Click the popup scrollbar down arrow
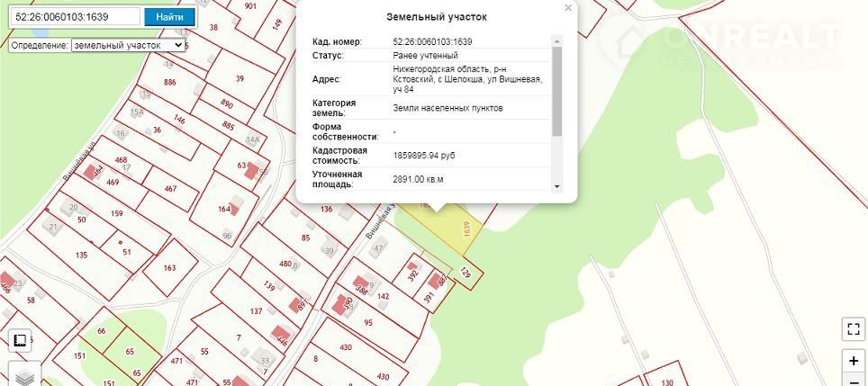This screenshot has height=386, width=868. point(556,186)
